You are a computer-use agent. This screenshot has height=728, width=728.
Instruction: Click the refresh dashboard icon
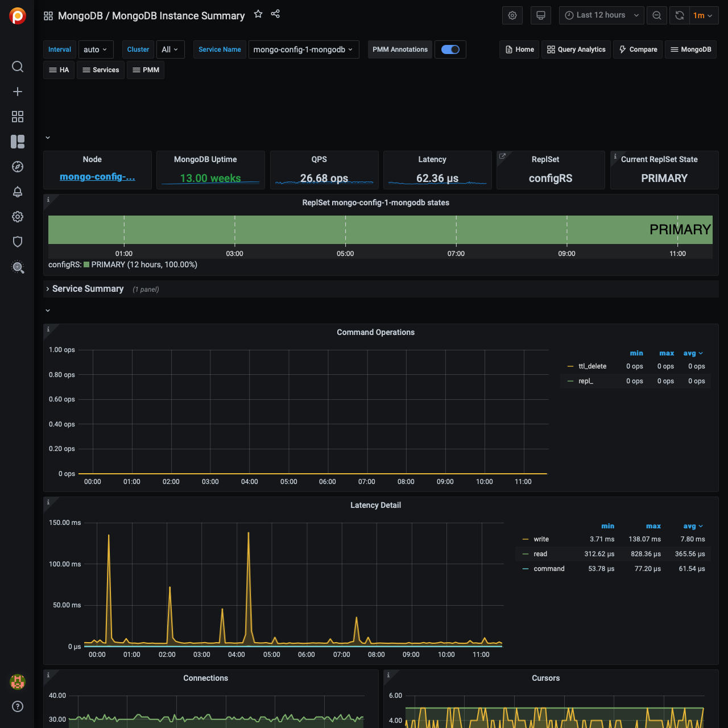click(x=679, y=15)
